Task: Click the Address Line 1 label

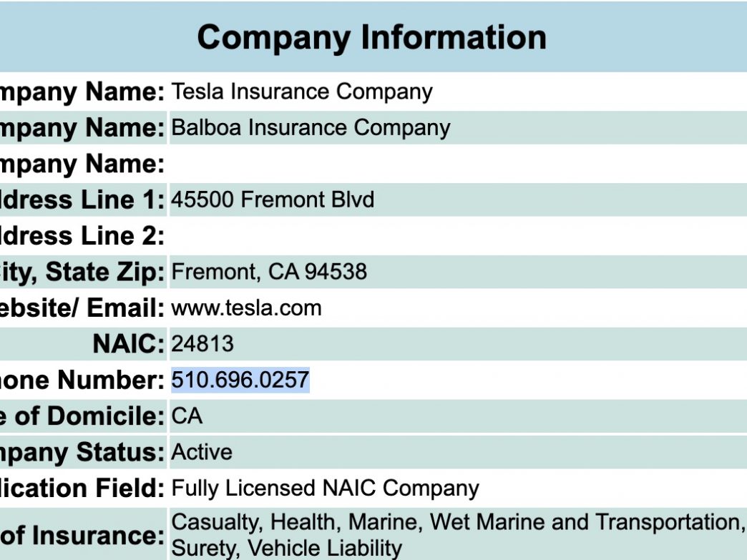Action: tap(82, 200)
